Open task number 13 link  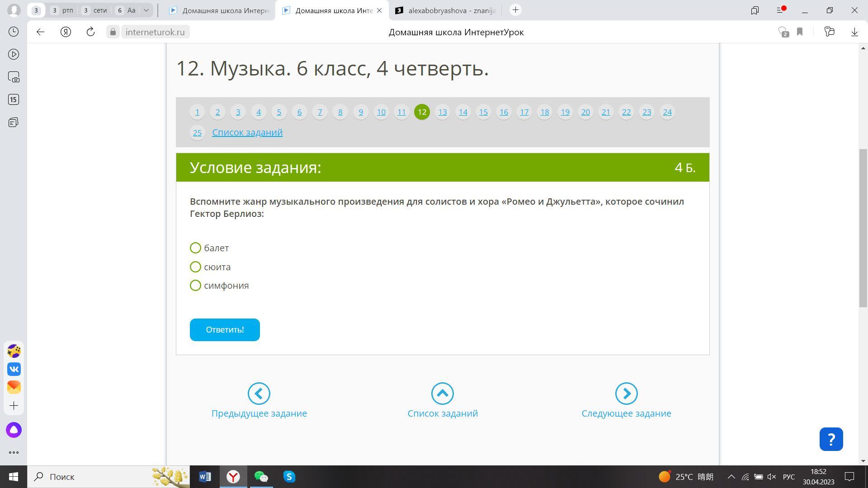click(x=442, y=112)
